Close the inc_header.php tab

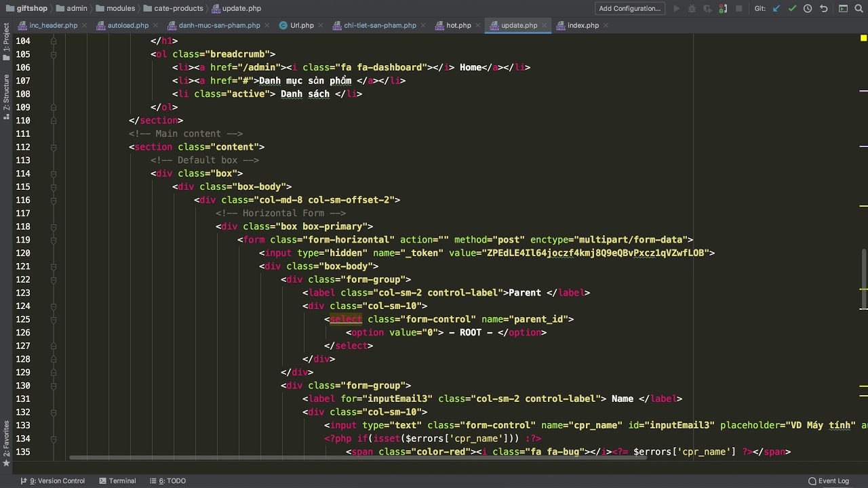tap(84, 26)
